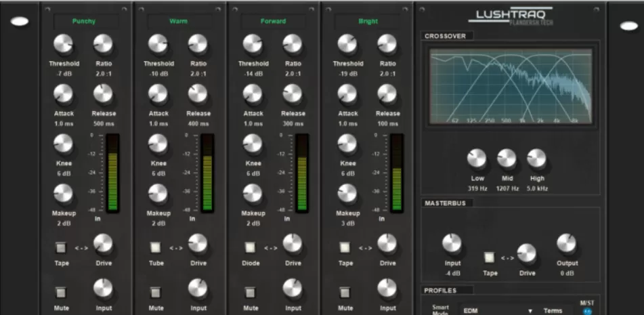Screen dimensions: 644x315
Task: Click the Punchy band Makeup knob
Action: click(x=63, y=194)
